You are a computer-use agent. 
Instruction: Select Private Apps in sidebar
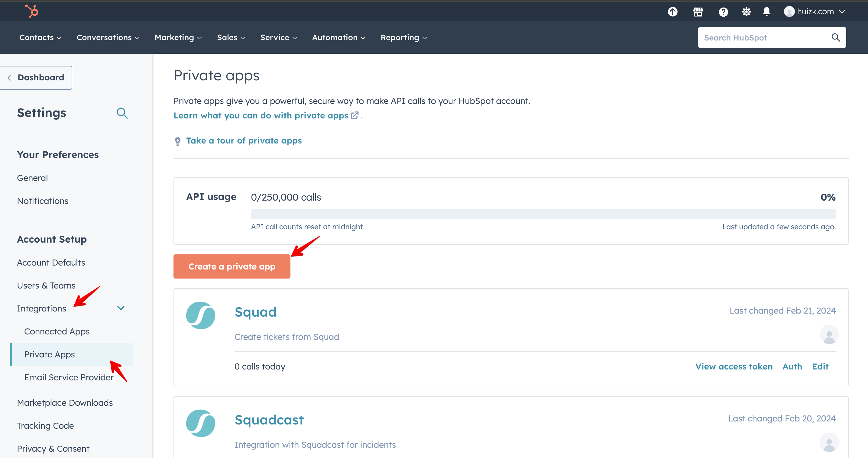71,354
